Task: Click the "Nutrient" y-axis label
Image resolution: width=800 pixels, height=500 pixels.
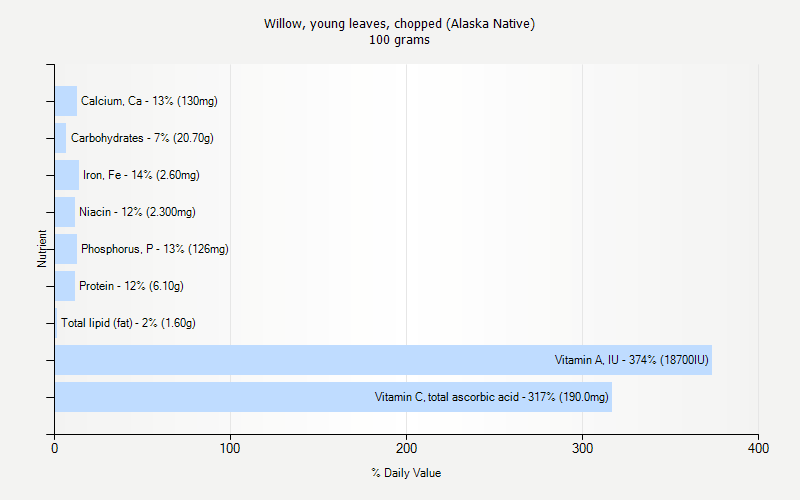Action: [42, 248]
